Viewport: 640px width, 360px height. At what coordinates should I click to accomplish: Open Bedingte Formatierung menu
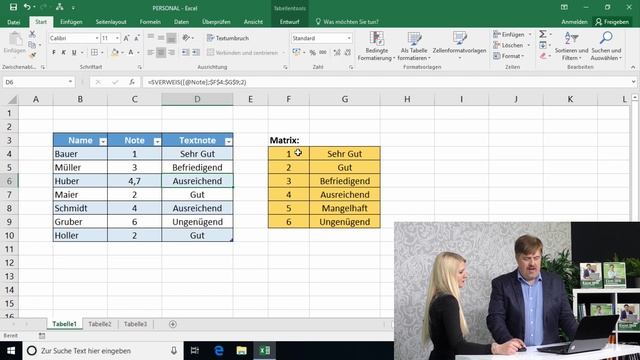pos(376,46)
